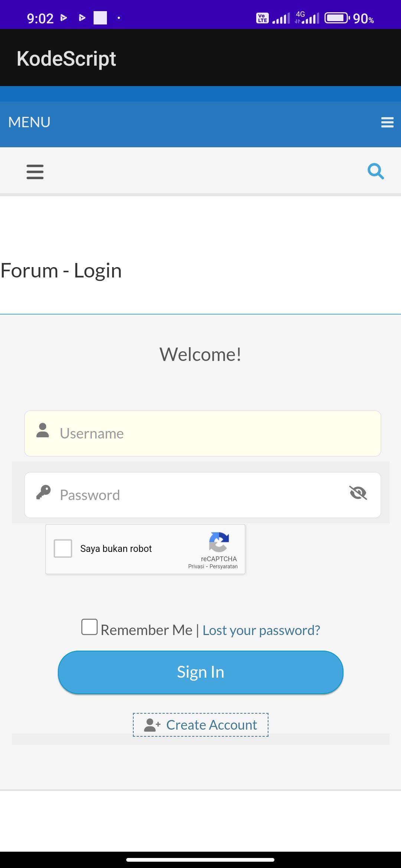Focus the Password input field
This screenshot has width=401, height=868.
click(203, 495)
